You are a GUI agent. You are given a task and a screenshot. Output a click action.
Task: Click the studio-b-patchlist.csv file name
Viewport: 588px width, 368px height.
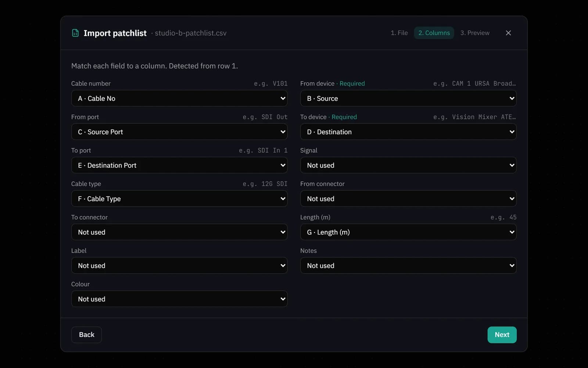pyautogui.click(x=190, y=33)
